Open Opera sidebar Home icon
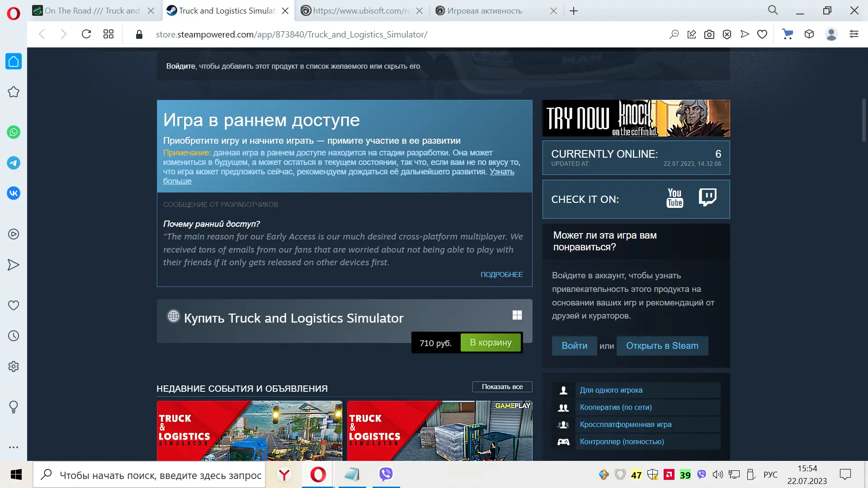Image resolution: width=868 pixels, height=488 pixels. 14,61
